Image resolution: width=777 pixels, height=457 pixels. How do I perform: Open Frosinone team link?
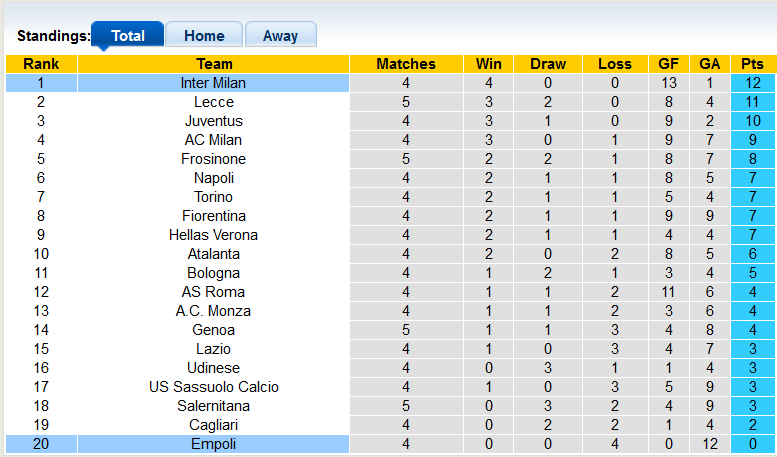(213, 159)
